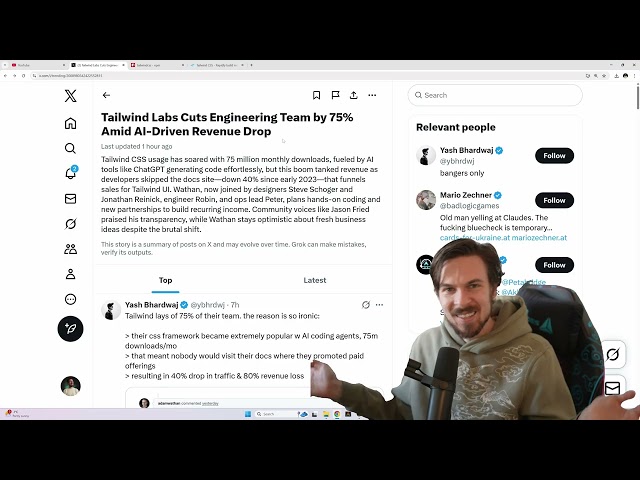Open floating Messages envelope at right edge

(x=613, y=388)
